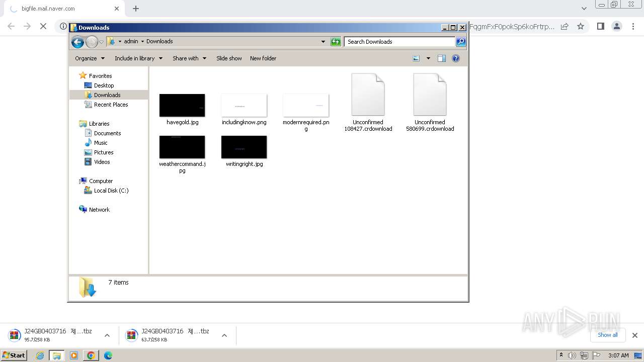Toggle the preview pane icon
Screen dimensions: 644x362
click(x=442, y=58)
